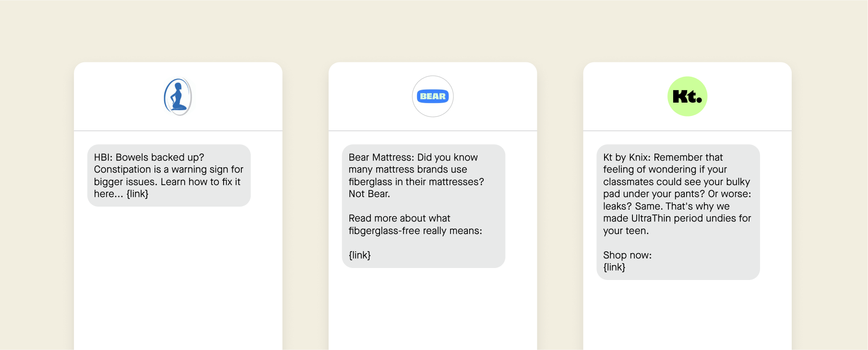This screenshot has height=350, width=868.
Task: Click the green Kt. logo circle
Action: (x=687, y=96)
